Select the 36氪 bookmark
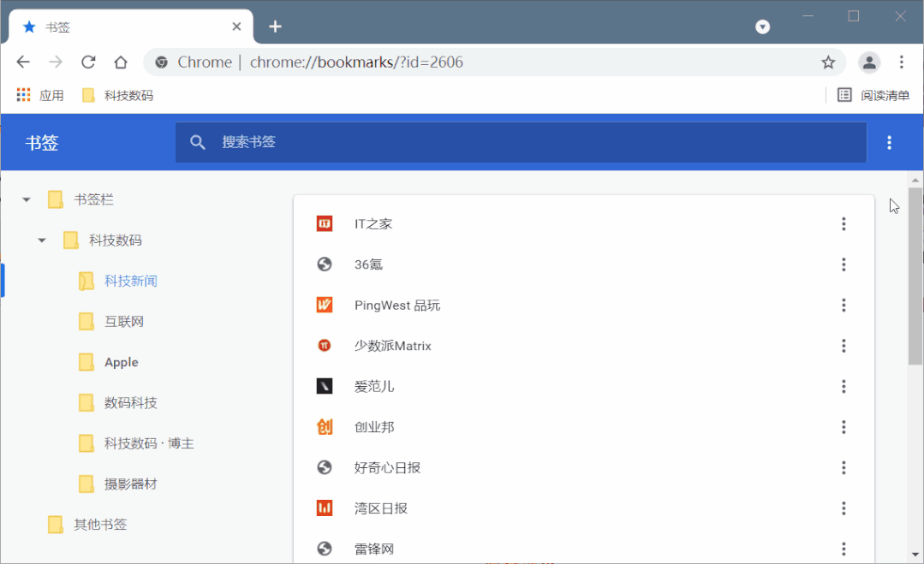The image size is (924, 564). click(x=583, y=264)
